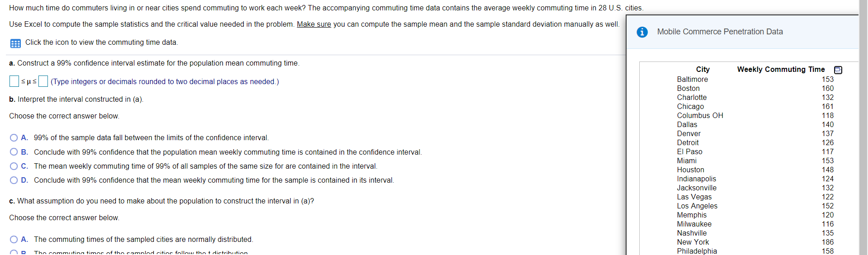Click the Philadelphia row in the table
The image size is (868, 255).
[x=755, y=251]
